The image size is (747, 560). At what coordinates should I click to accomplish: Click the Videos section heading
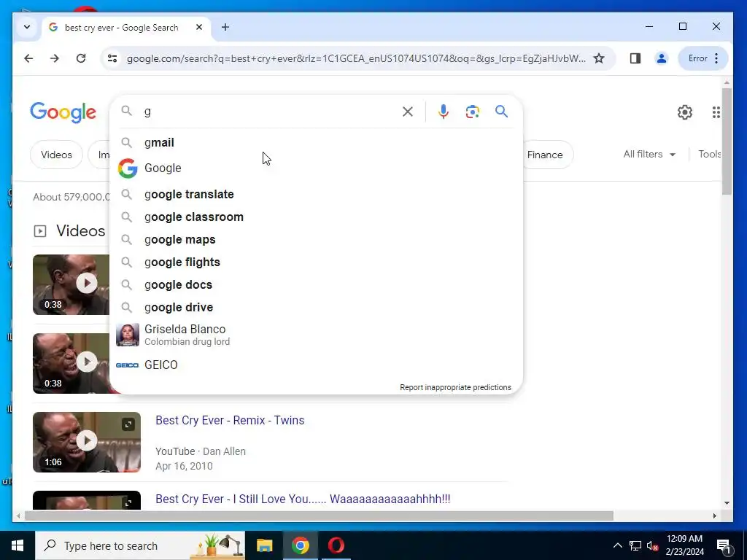tap(80, 231)
